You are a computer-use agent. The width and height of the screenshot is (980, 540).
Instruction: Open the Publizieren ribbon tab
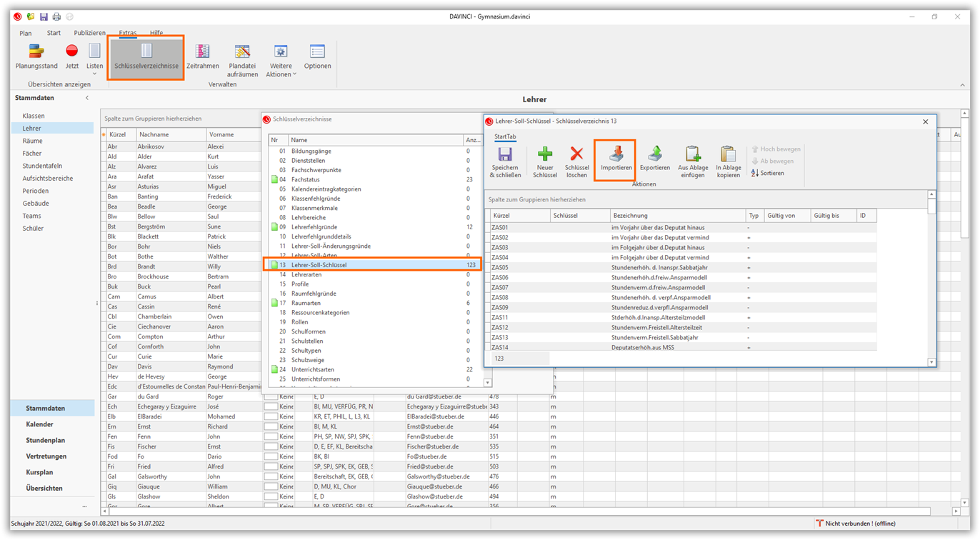(x=89, y=33)
